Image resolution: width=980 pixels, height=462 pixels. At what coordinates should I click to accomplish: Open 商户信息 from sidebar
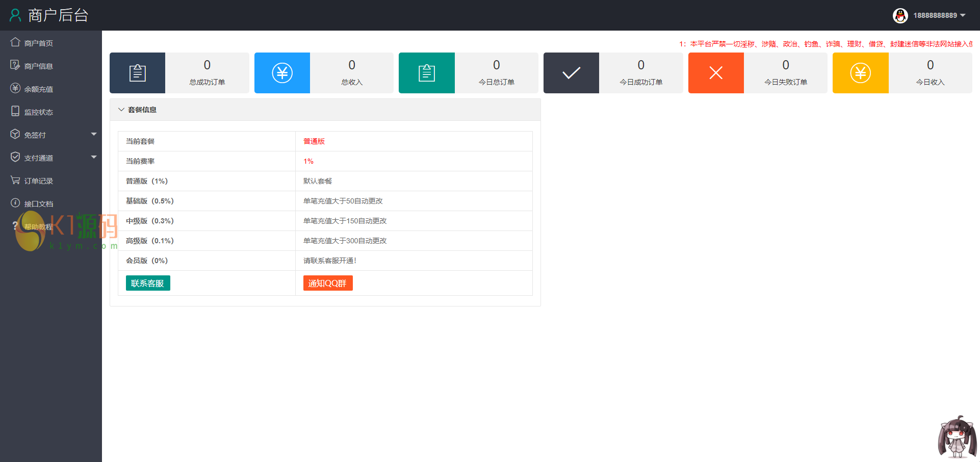38,66
